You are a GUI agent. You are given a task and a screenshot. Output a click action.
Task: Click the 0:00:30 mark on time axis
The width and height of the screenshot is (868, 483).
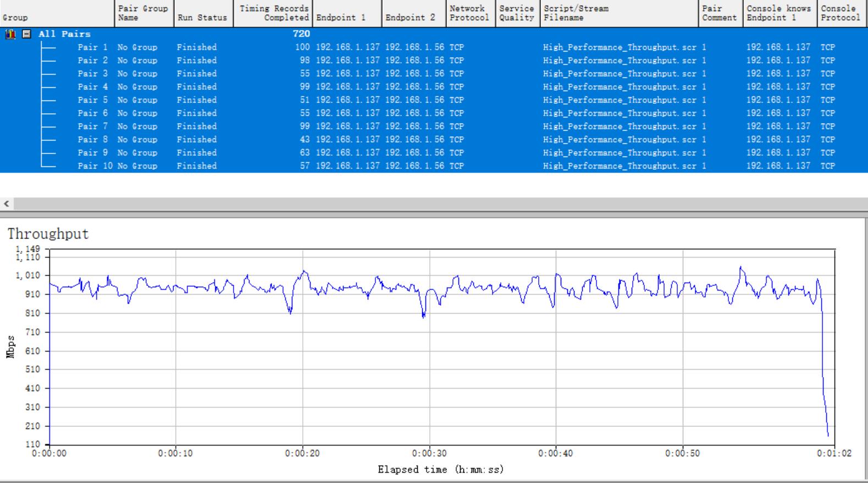click(x=429, y=454)
